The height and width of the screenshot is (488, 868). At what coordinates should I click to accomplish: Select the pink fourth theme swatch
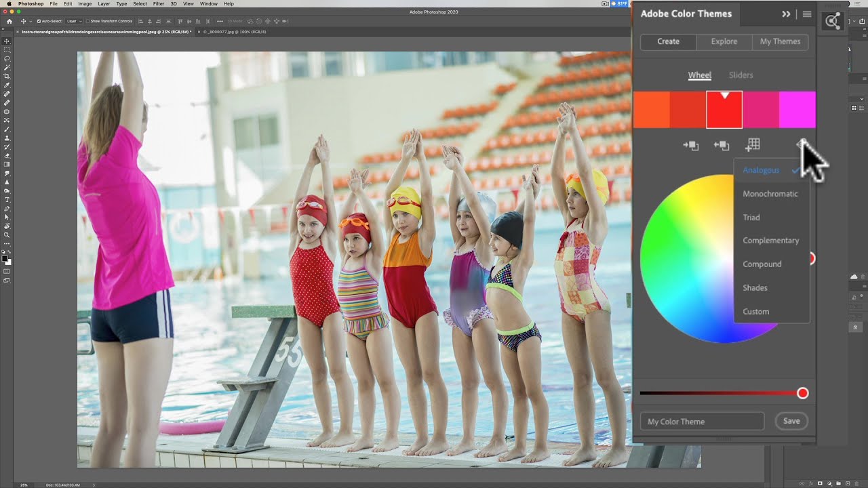pos(761,110)
